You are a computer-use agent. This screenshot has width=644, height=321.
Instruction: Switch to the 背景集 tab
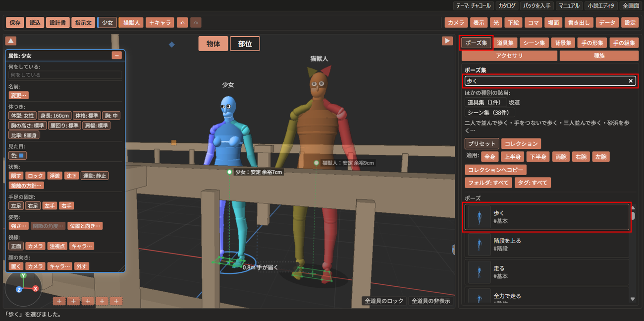coord(563,43)
